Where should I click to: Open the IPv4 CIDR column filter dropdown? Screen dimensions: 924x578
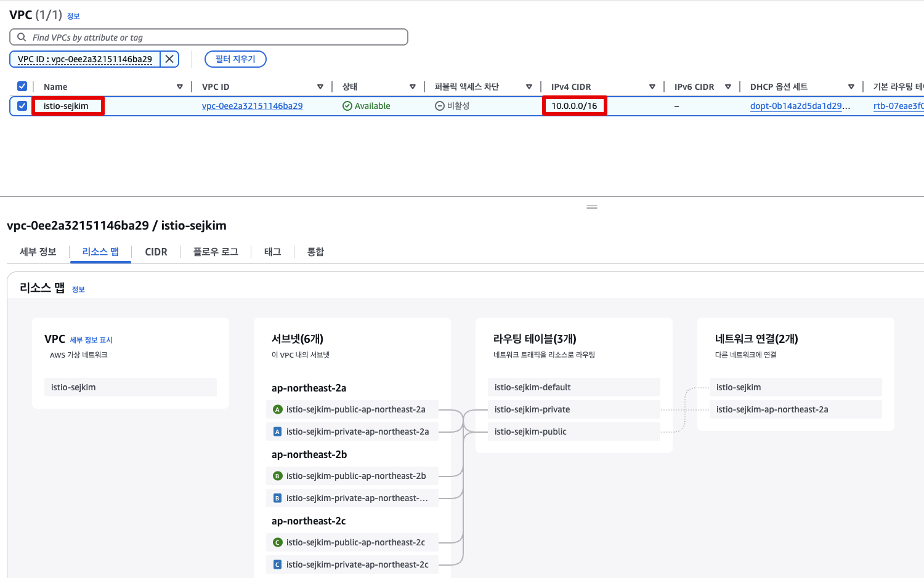(x=653, y=86)
